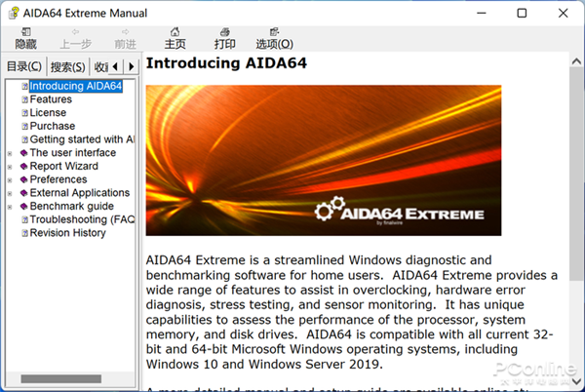The width and height of the screenshot is (585, 392).
Task: Click the 隐藏 (Hide) toolbar icon
Action: click(x=26, y=37)
